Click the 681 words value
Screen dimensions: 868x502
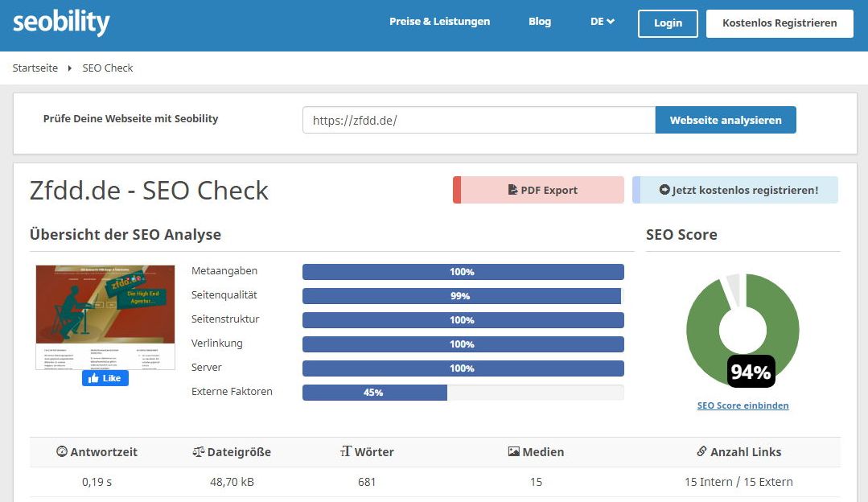click(x=367, y=482)
